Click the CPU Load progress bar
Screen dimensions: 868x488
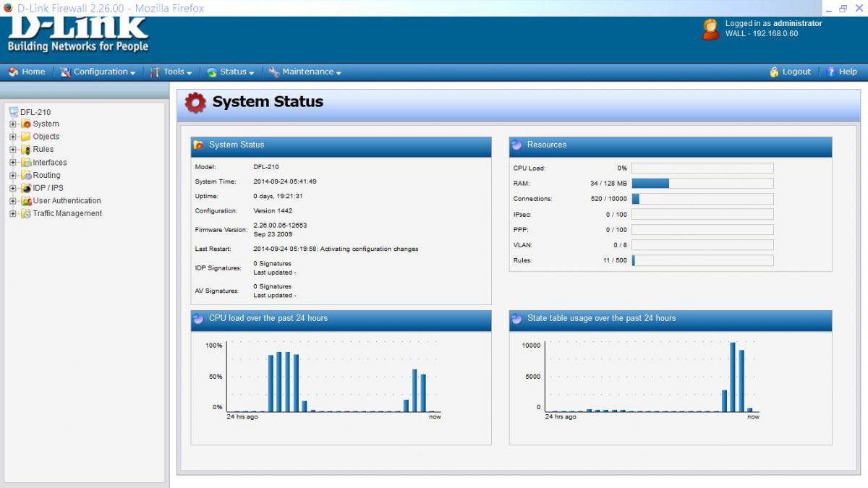pos(702,168)
